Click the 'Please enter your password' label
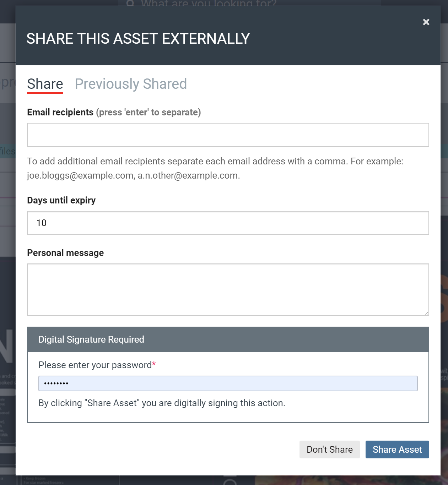Screen dimensions: 448x485 click(95, 365)
